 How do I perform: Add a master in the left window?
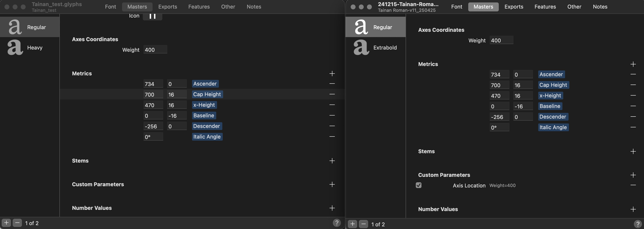[x=6, y=223]
